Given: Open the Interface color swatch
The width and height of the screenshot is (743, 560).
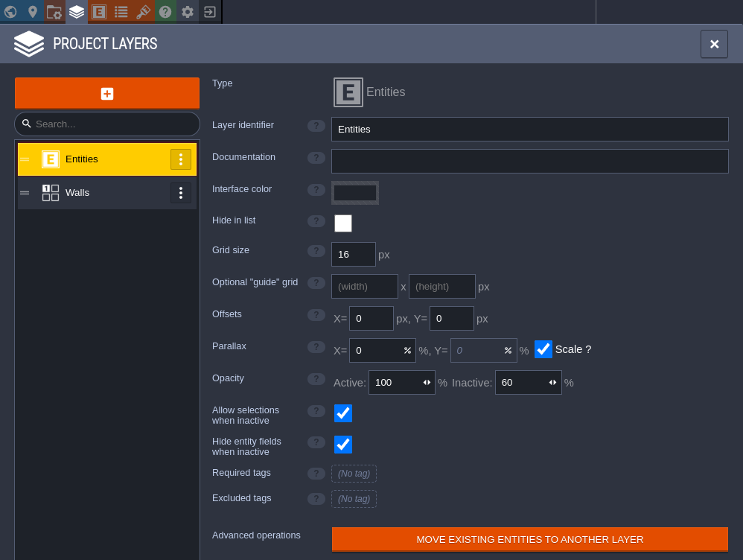Looking at the screenshot, I should click(x=355, y=193).
